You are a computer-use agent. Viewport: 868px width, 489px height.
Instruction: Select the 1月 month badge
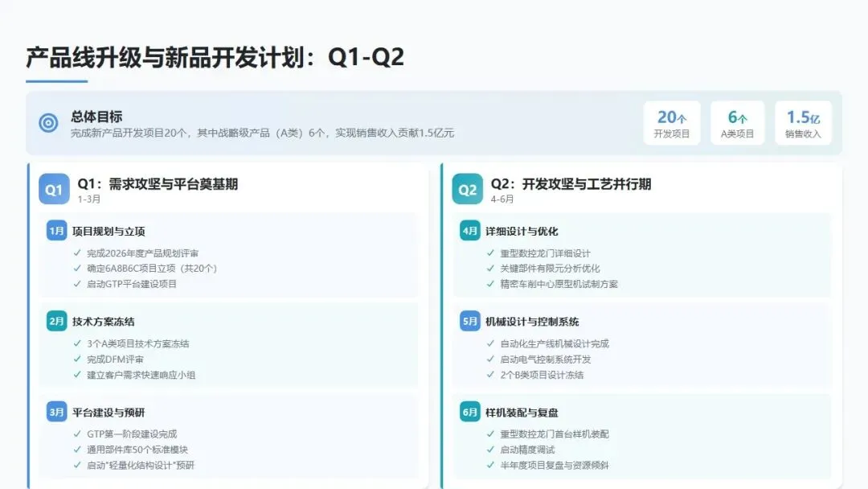tap(56, 230)
